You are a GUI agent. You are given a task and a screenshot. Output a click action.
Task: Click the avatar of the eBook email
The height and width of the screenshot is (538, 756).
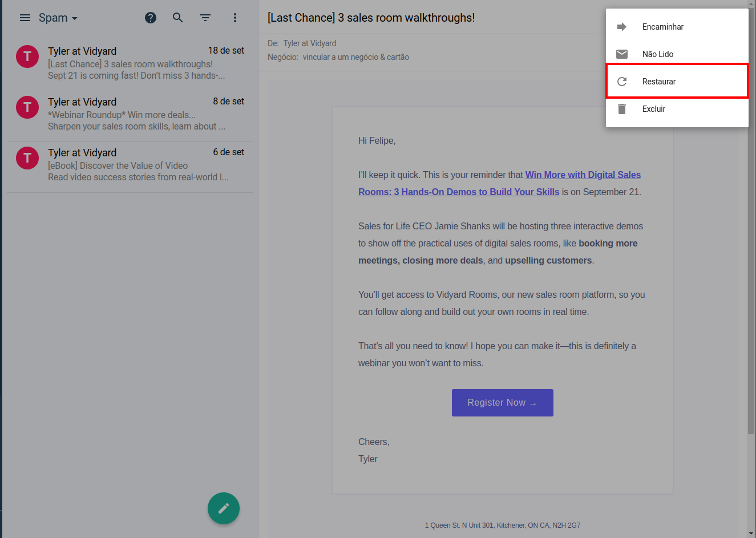27,158
